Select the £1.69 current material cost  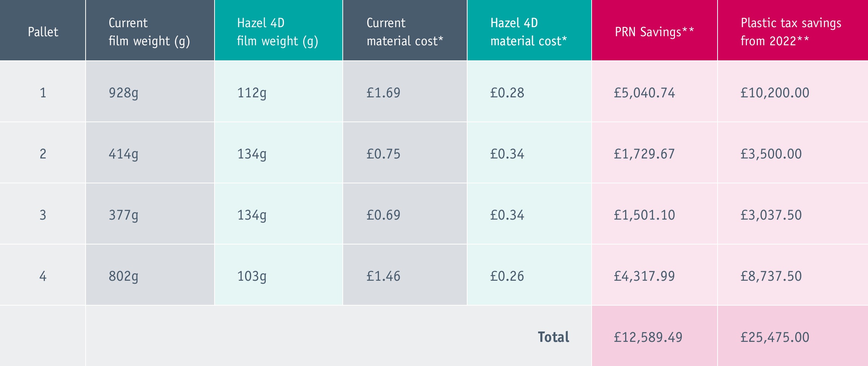pyautogui.click(x=383, y=93)
